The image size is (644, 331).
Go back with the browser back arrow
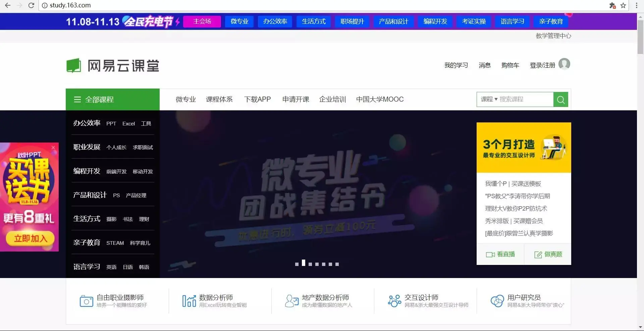click(x=8, y=5)
